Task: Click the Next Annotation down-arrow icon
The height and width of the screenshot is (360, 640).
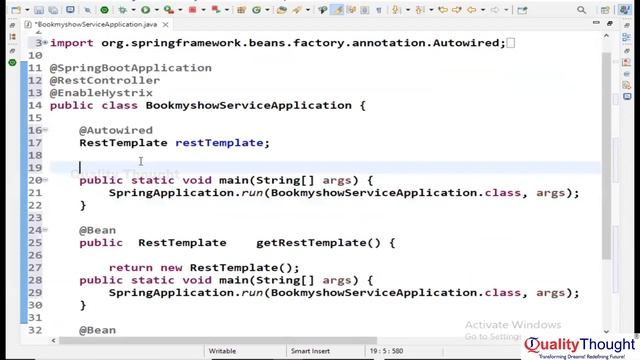Action: click(396, 10)
